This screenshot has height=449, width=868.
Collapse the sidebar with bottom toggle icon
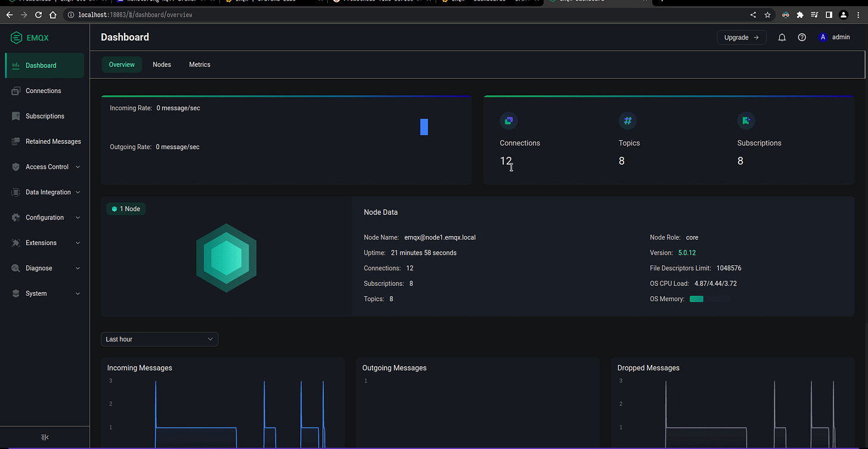click(45, 437)
